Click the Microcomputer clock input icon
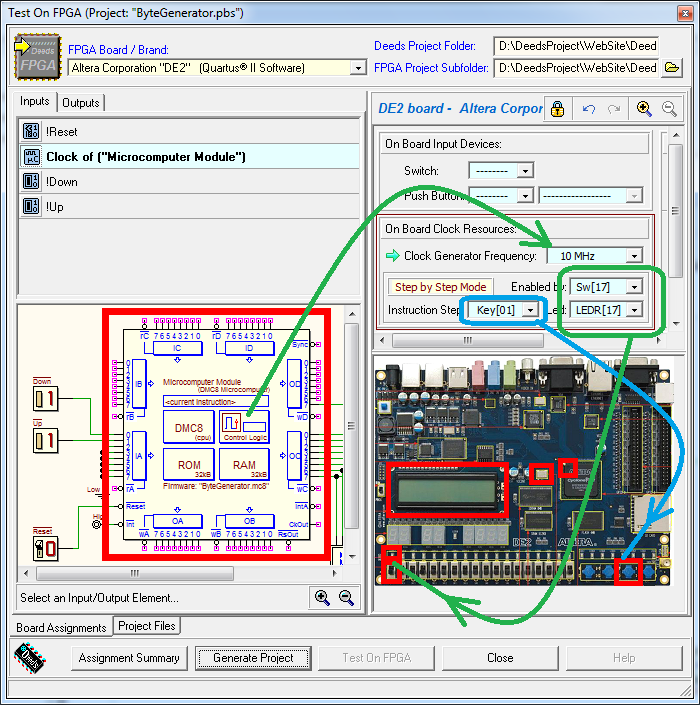This screenshot has width=700, height=705. (x=31, y=156)
